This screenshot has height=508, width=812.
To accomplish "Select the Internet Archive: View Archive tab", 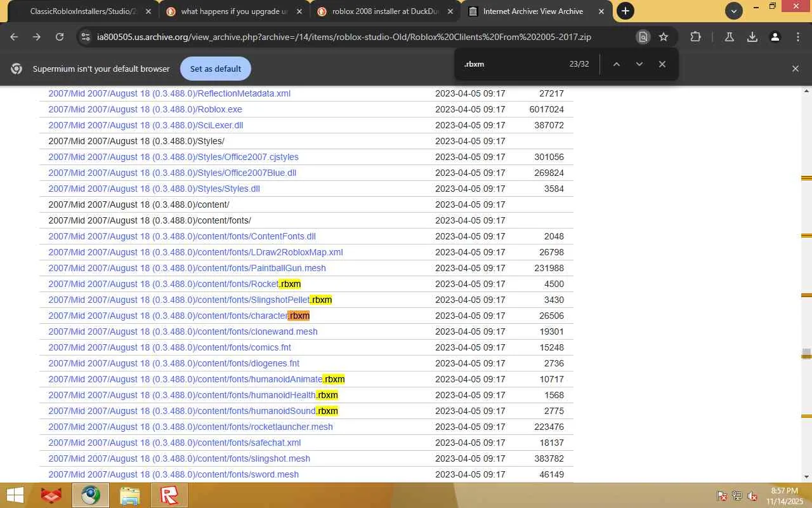I will pyautogui.click(x=537, y=11).
